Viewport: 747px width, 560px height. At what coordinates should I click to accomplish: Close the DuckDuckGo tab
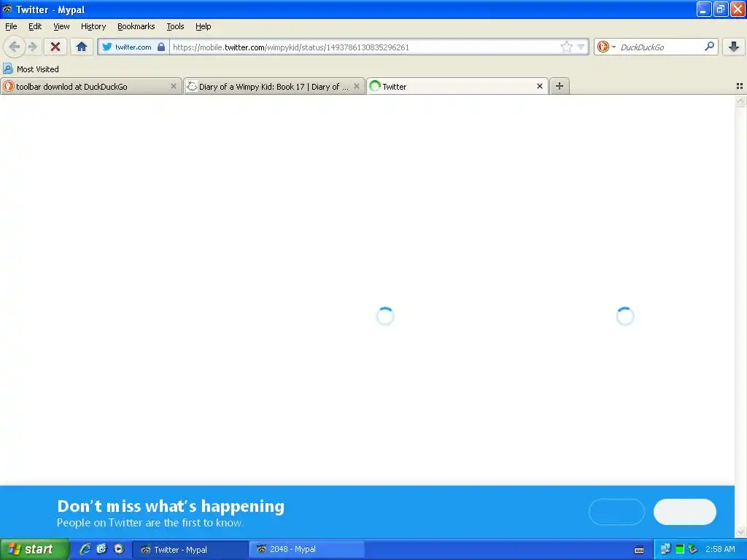point(174,86)
